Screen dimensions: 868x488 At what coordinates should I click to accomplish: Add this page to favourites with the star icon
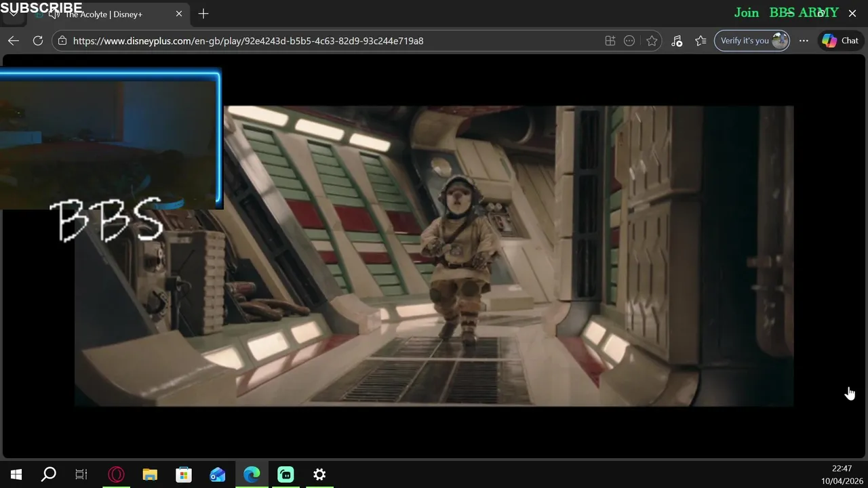pos(652,41)
